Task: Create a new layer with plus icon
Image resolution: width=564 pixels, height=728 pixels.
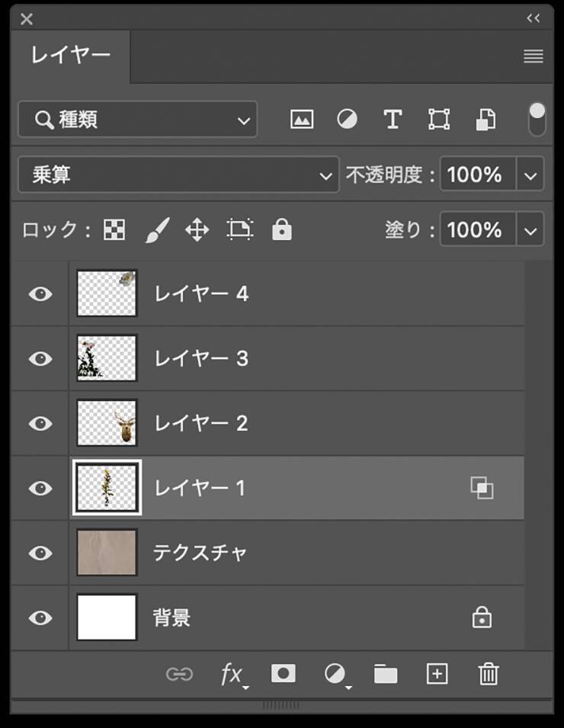Action: 437,673
